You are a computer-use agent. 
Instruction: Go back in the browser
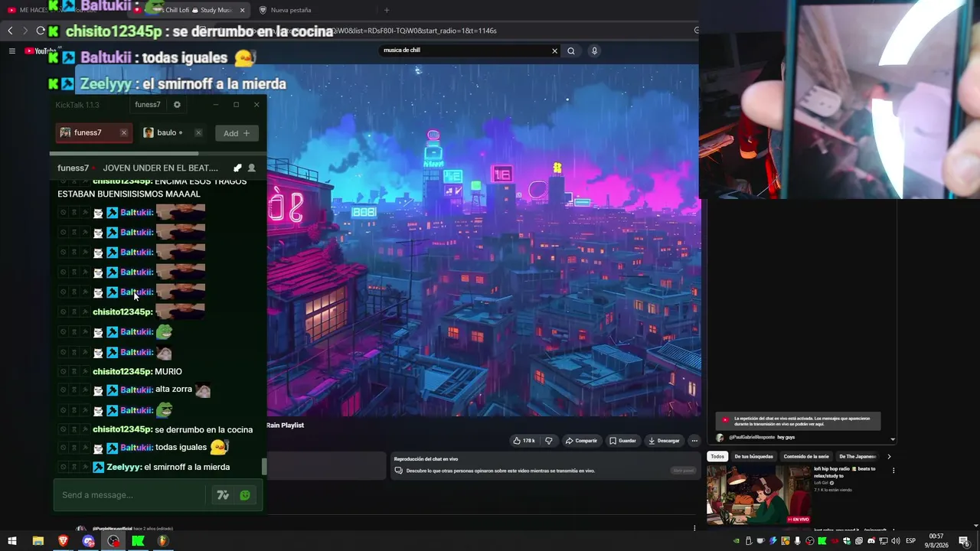point(10,31)
